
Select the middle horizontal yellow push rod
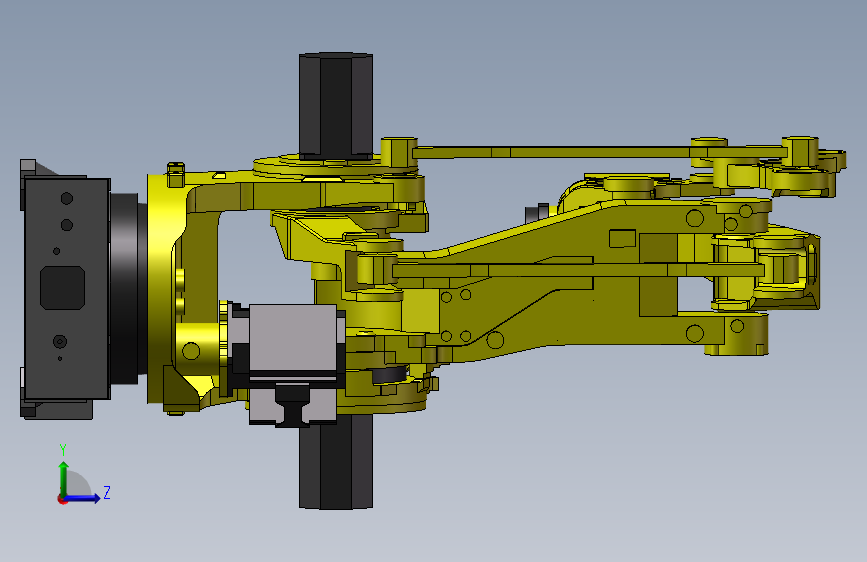(x=578, y=270)
